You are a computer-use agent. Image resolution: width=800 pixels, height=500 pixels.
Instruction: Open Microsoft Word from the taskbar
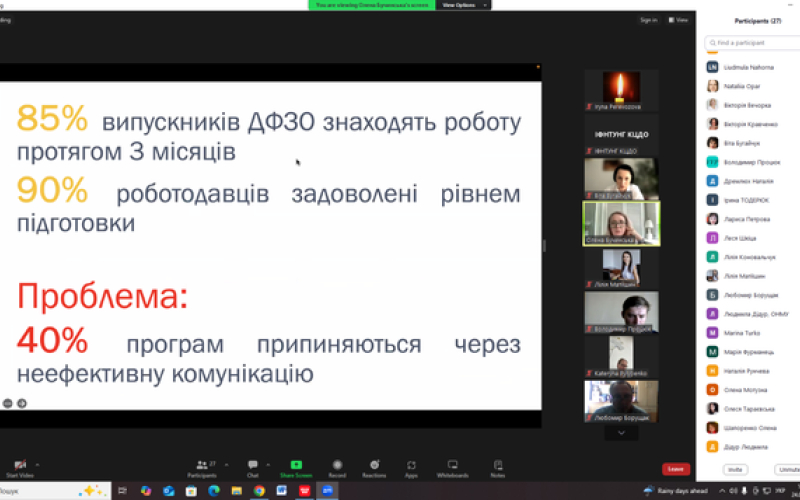click(x=282, y=491)
